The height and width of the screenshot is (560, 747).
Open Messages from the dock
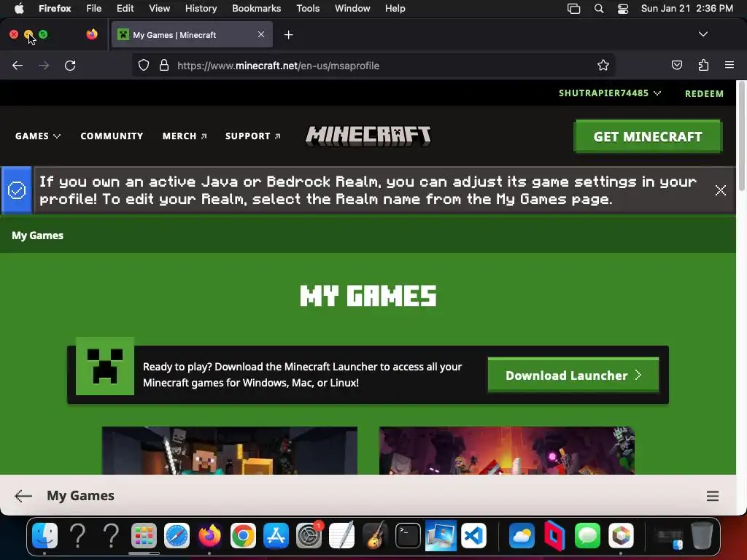click(587, 536)
